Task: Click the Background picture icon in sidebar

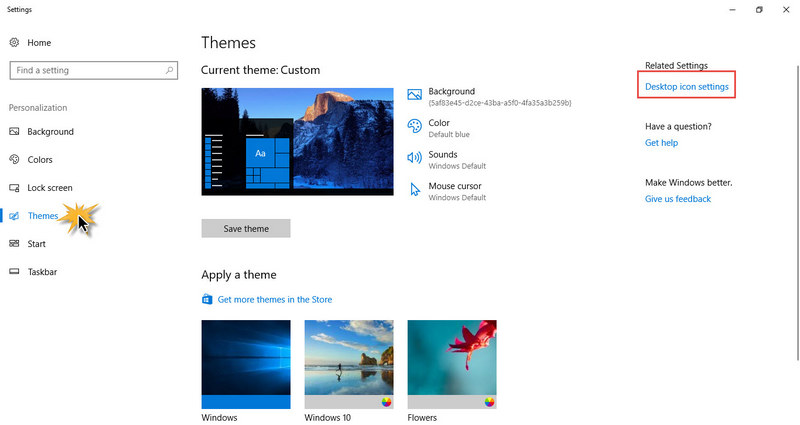Action: (x=14, y=131)
